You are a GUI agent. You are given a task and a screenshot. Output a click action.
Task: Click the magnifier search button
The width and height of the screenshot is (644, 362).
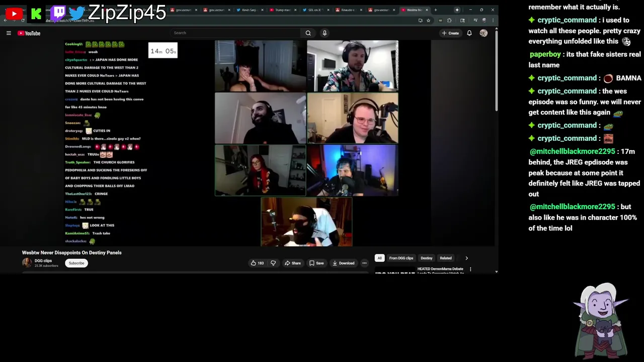coord(308,33)
